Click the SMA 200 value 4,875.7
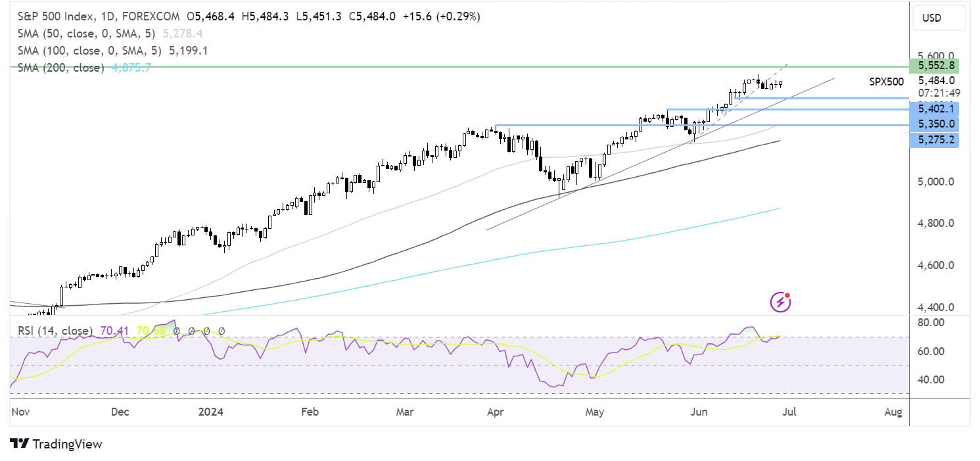Image resolution: width=980 pixels, height=461 pixels. pos(130,67)
